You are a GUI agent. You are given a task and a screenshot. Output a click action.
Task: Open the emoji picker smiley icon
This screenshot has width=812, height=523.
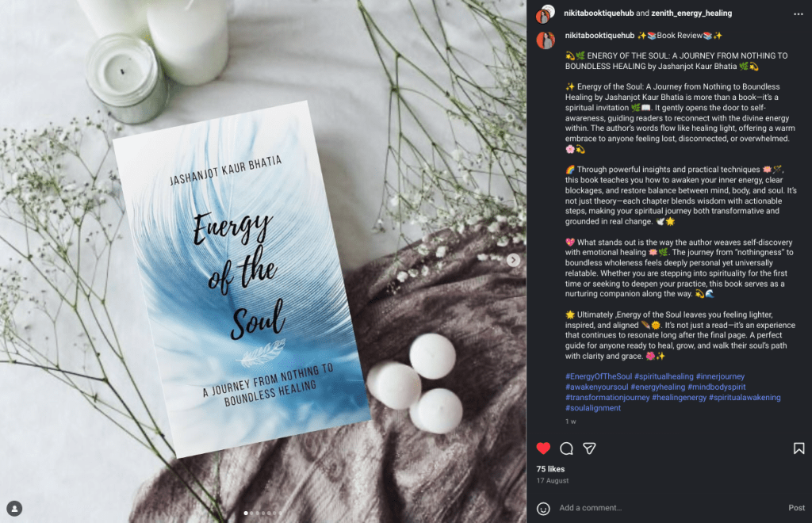coord(542,509)
